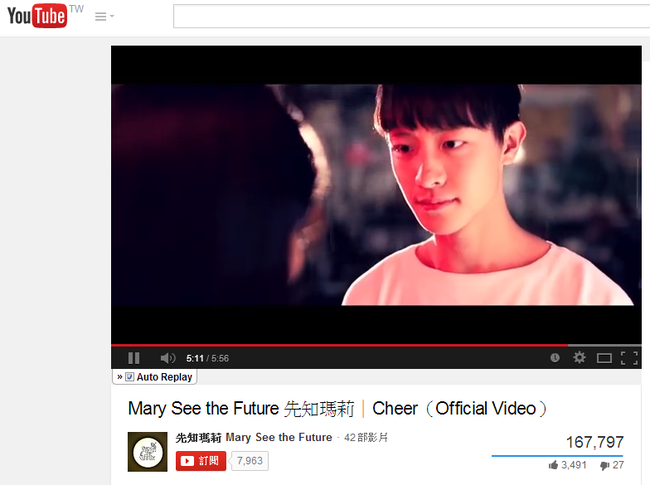650x485 pixels.
Task: Open the player settings gear
Action: [579, 357]
